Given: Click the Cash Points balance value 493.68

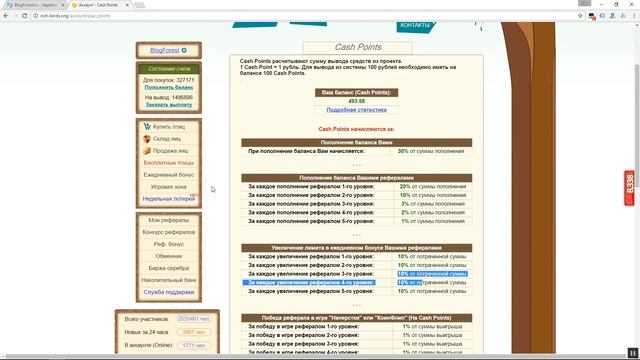Looking at the screenshot, I should (x=356, y=101).
